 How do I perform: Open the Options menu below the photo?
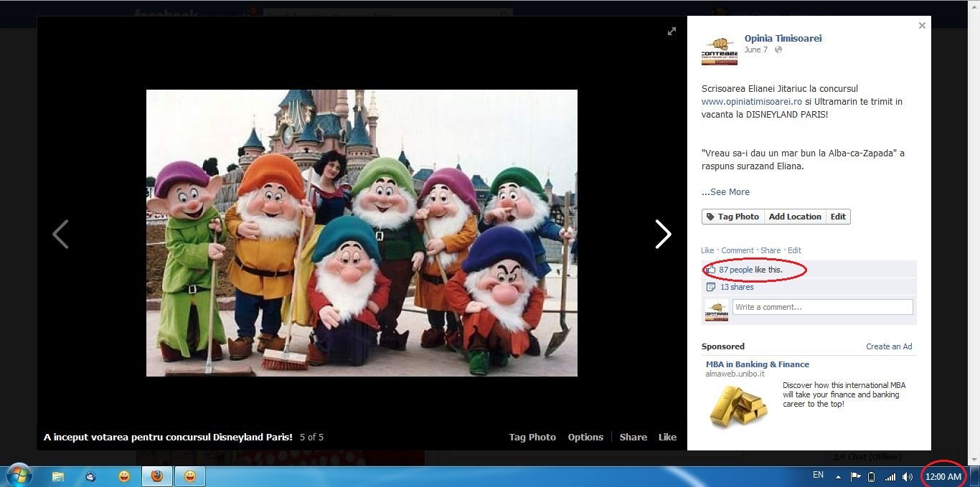point(585,437)
